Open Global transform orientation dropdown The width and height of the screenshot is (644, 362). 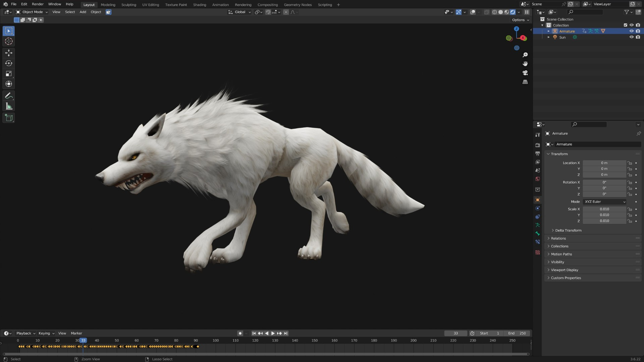[x=239, y=12]
